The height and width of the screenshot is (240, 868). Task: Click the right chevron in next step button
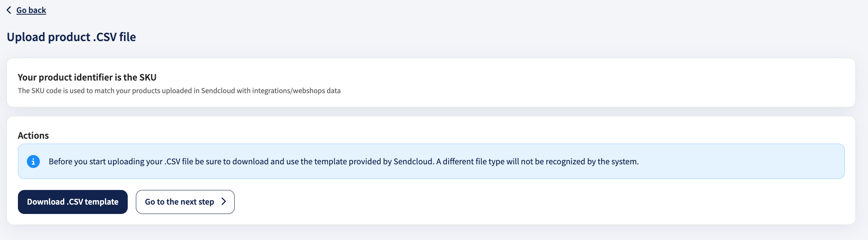pyautogui.click(x=223, y=202)
